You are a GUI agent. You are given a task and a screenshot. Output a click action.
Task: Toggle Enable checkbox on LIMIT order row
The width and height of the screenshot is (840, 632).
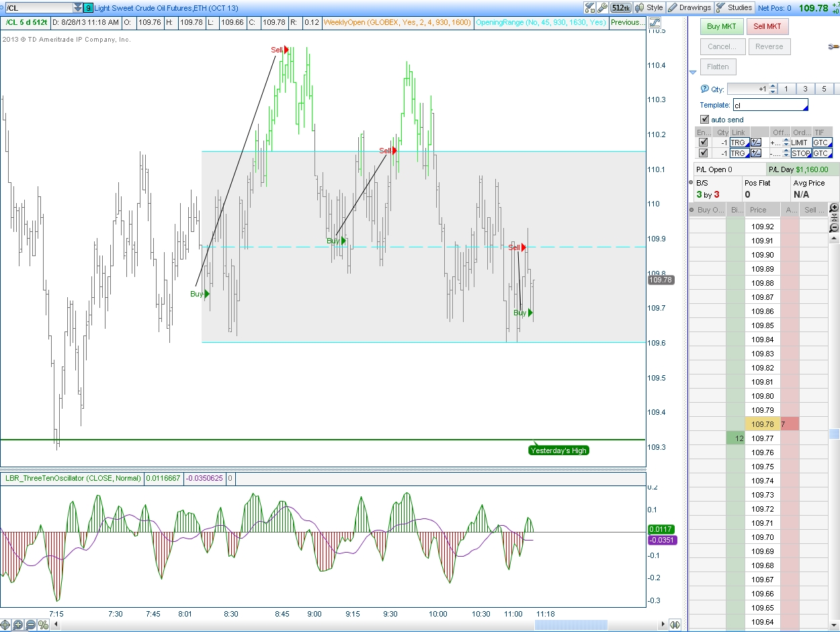[704, 143]
